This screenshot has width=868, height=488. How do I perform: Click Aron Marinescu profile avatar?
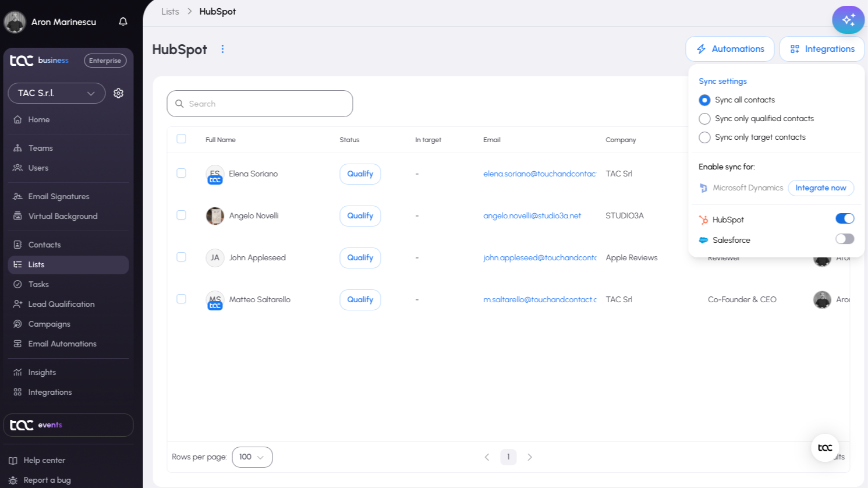(x=15, y=22)
